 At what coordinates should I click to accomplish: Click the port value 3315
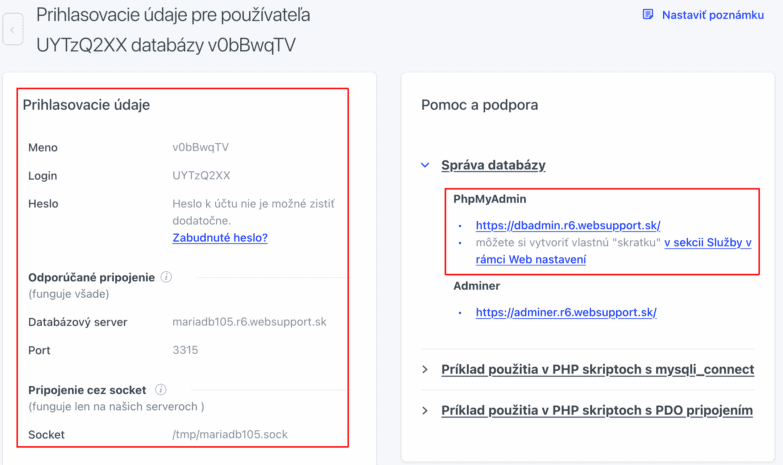[185, 350]
